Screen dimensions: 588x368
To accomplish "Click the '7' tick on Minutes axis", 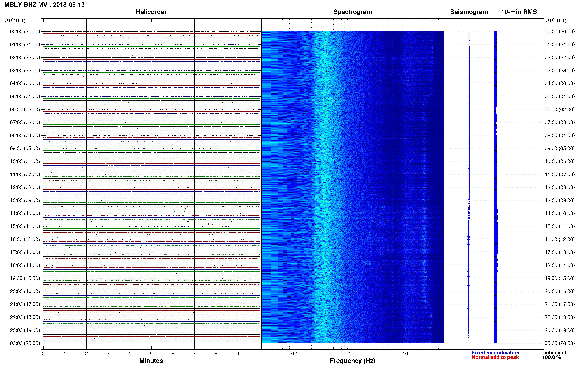I will 195,354.
